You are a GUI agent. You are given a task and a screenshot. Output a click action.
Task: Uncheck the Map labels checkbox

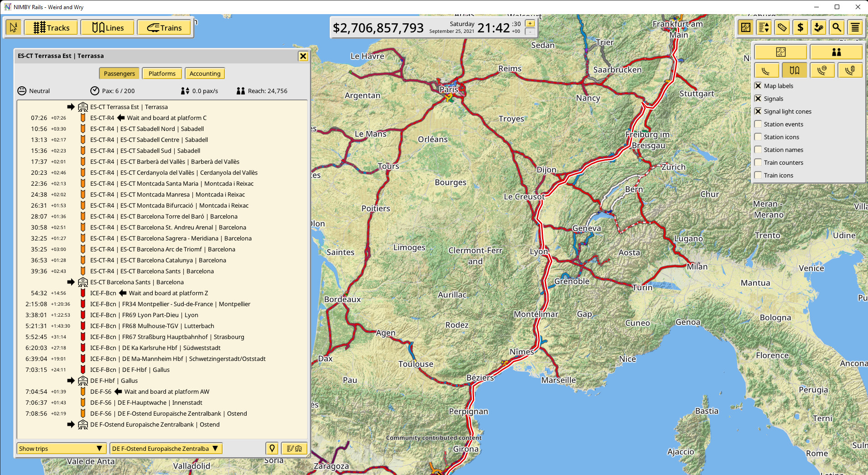point(758,85)
